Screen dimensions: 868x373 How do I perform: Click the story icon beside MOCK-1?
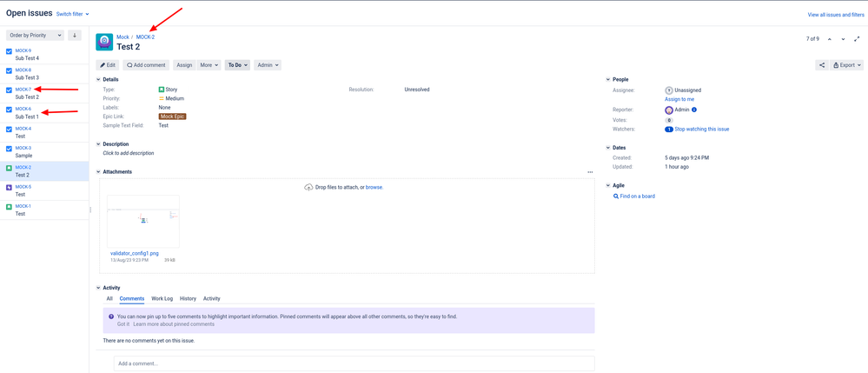pyautogui.click(x=9, y=207)
